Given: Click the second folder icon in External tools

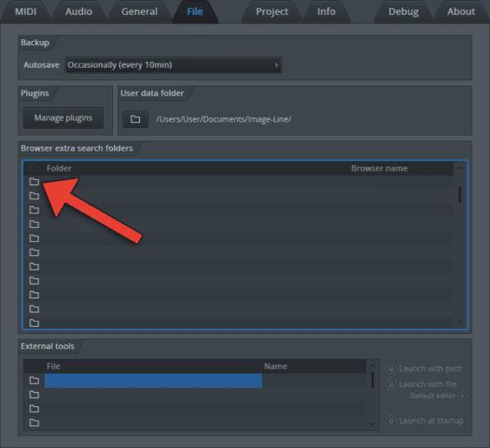Looking at the screenshot, I should [x=34, y=394].
